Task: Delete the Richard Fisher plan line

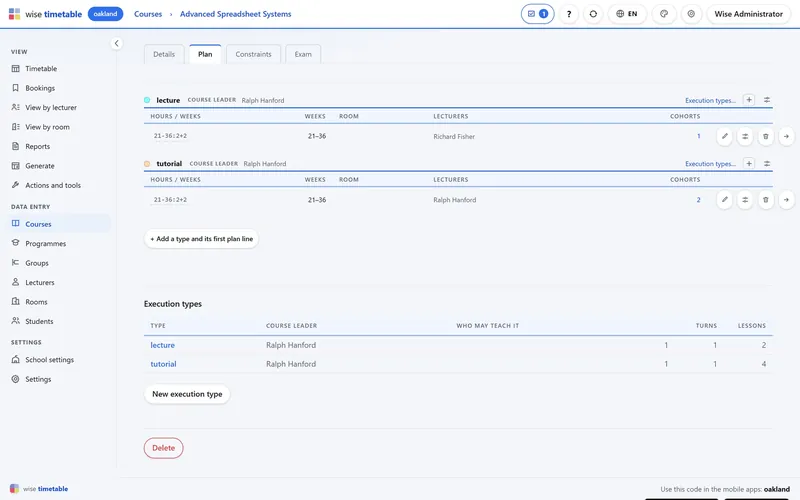Action: [x=765, y=136]
